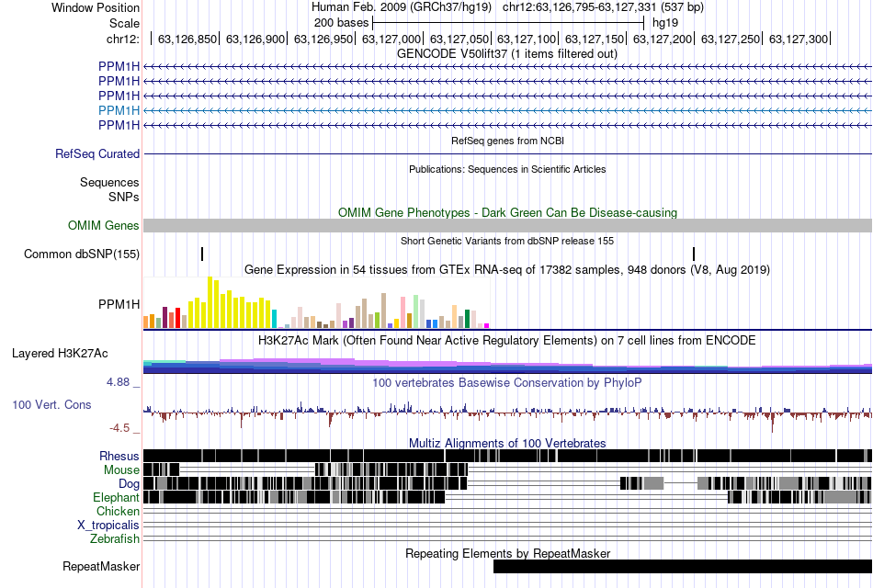
Task: Select the light-blue PPM1H transcript label
Action: 119,110
